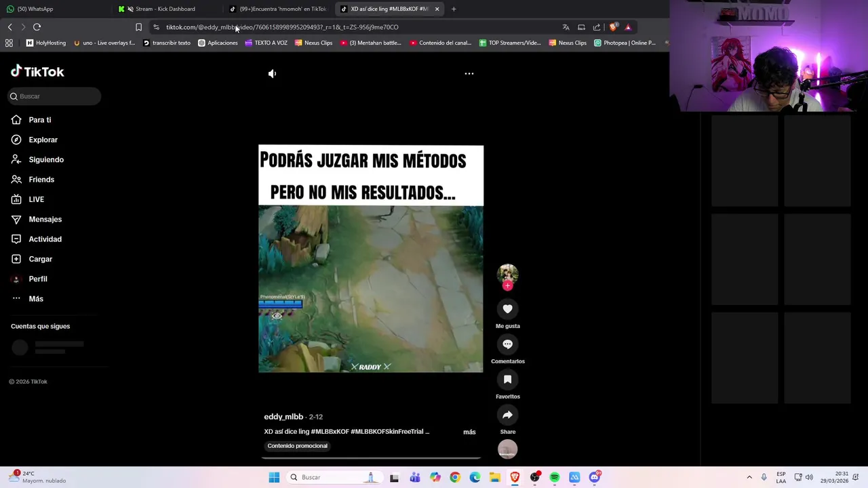This screenshot has height=488, width=868.
Task: Share the video using the arrow icon
Action: click(507, 415)
